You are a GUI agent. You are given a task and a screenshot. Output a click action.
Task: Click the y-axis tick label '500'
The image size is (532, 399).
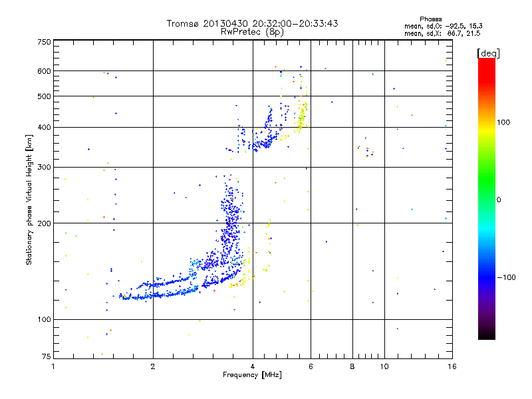click(x=45, y=96)
